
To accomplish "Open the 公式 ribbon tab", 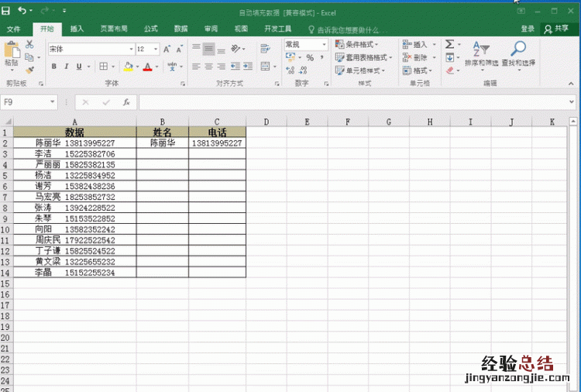I will [x=150, y=29].
